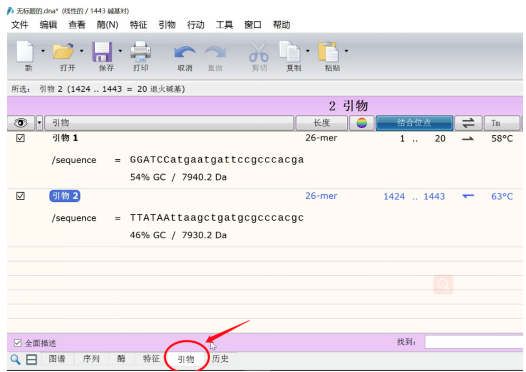This screenshot has width=526, height=372.
Task: Uncheck the 引物 1 checkbox
Action: [x=20, y=138]
